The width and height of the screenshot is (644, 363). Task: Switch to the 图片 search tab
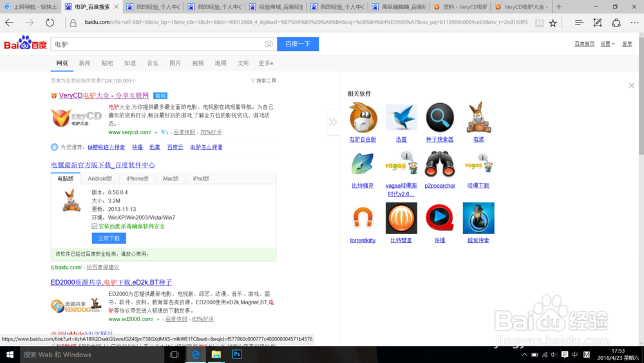tap(175, 63)
